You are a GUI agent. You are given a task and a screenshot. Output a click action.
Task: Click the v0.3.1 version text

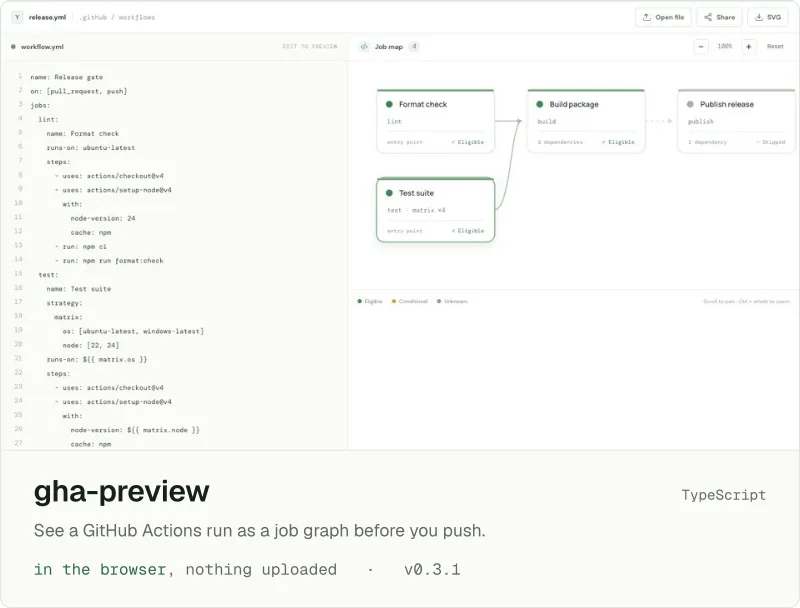pyautogui.click(x=432, y=569)
